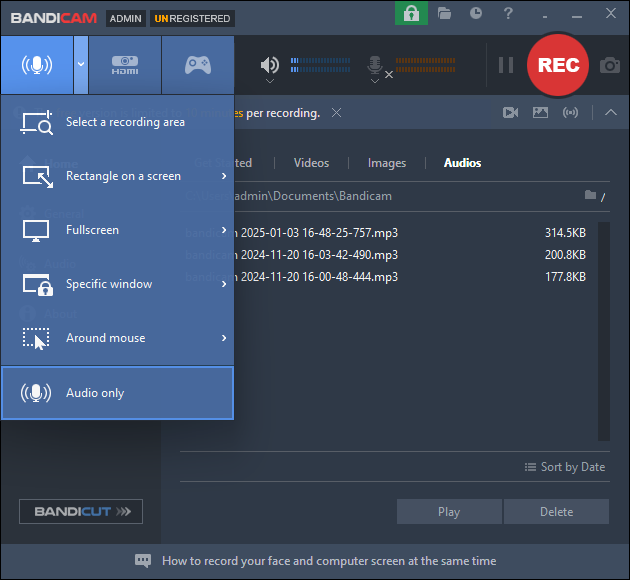This screenshot has height=580, width=630.
Task: Expand the Around mouse submenu arrow
Action: 224,338
